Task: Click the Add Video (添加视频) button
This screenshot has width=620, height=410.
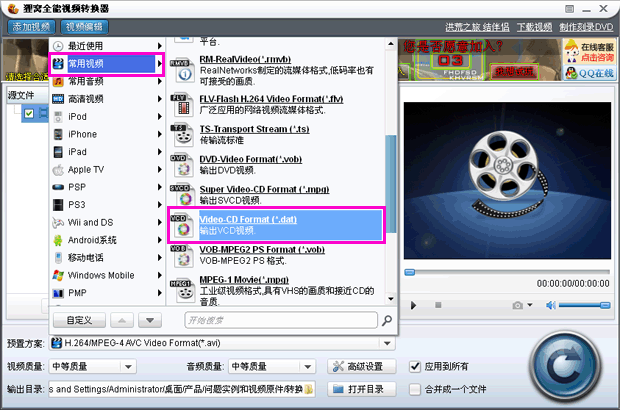Action: click(31, 27)
